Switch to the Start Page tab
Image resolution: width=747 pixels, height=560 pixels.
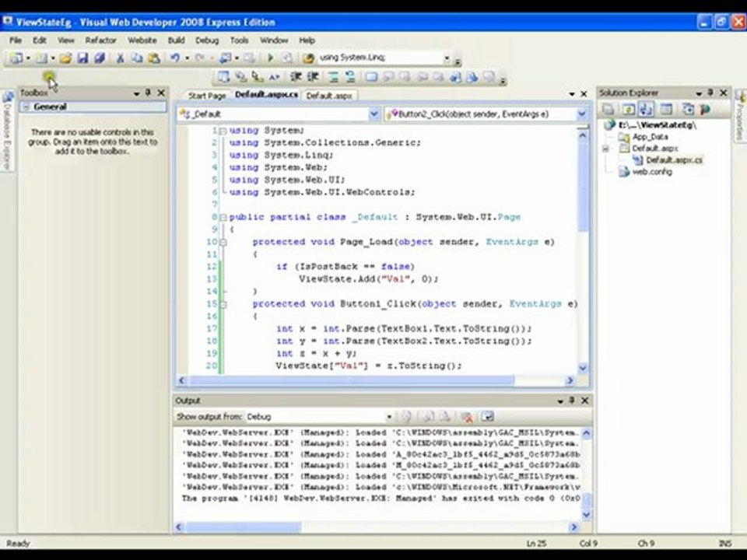tap(207, 96)
